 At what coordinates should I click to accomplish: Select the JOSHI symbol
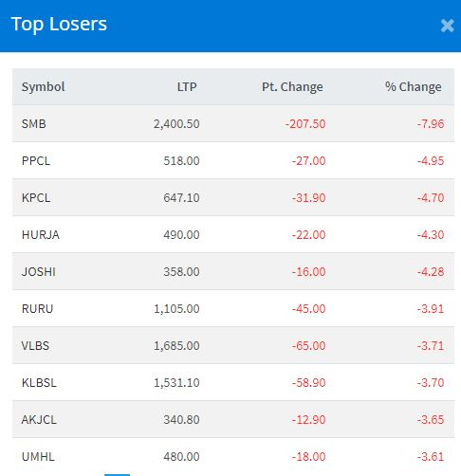point(39,271)
